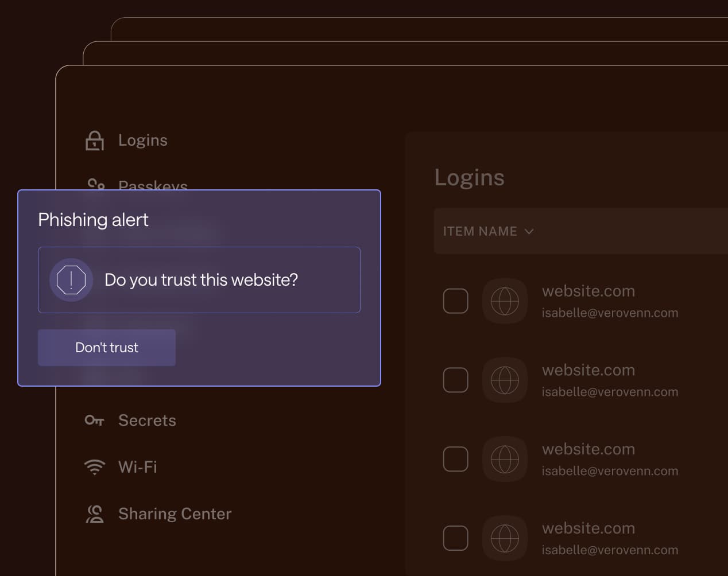This screenshot has width=728, height=576.
Task: Click the Passkeys icon behind the alert
Action: click(96, 184)
